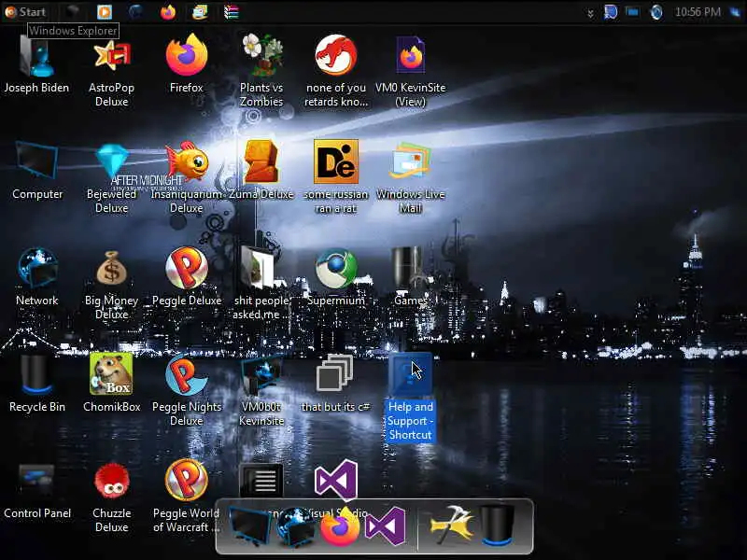
Task: Select the ChomikBox shortcut
Action: 111,383
